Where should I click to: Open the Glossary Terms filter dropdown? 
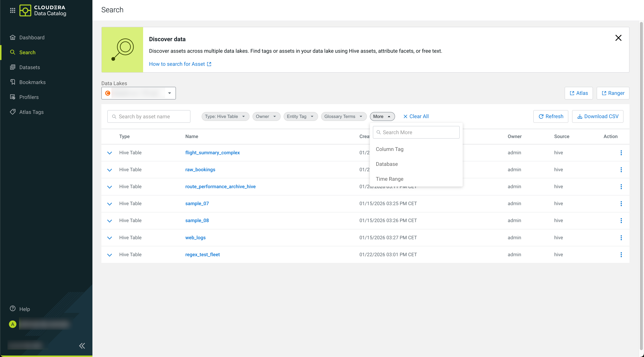coord(343,116)
